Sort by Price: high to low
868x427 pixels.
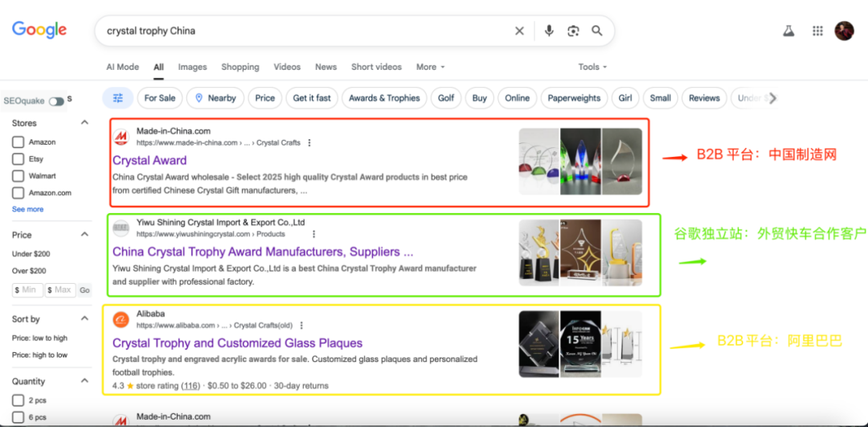click(x=40, y=355)
